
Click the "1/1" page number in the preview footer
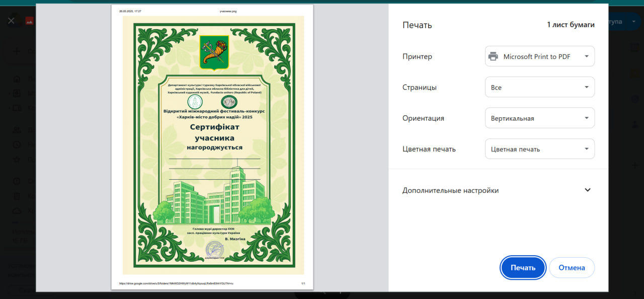click(x=303, y=283)
